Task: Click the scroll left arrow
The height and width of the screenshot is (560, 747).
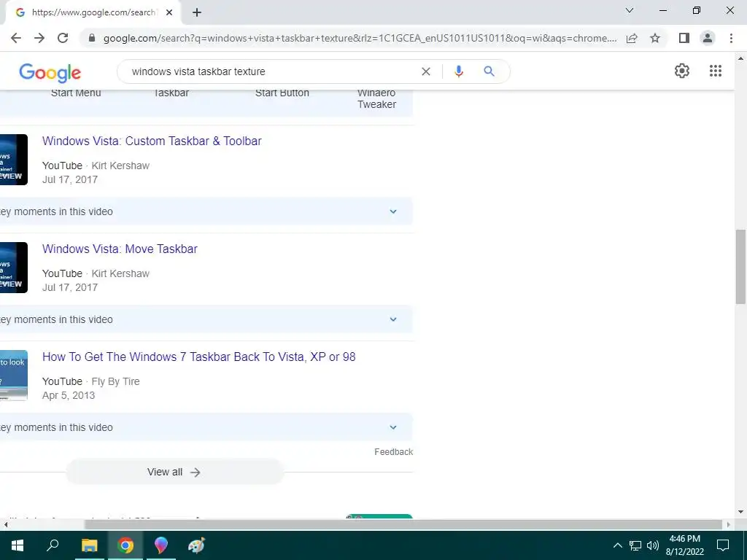Action: (x=6, y=525)
